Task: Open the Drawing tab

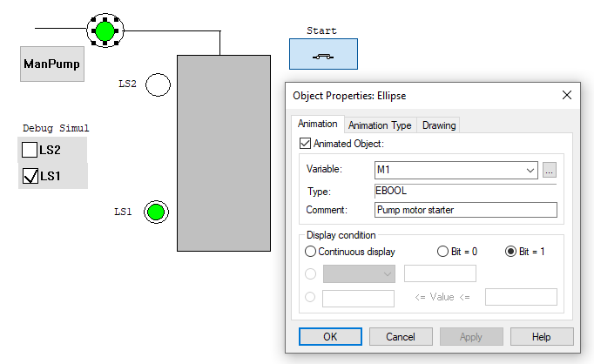Action: 439,125
